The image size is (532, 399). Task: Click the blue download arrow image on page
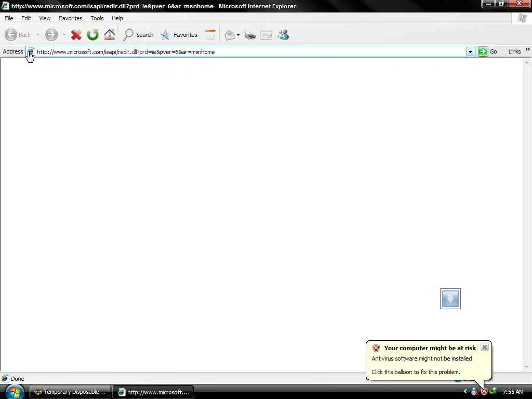(450, 299)
